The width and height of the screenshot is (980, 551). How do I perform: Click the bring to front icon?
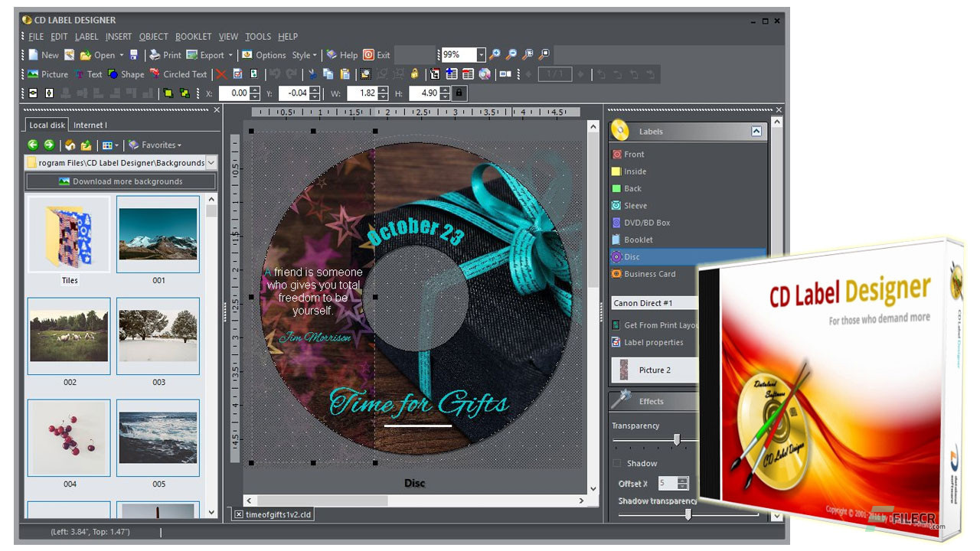click(168, 93)
